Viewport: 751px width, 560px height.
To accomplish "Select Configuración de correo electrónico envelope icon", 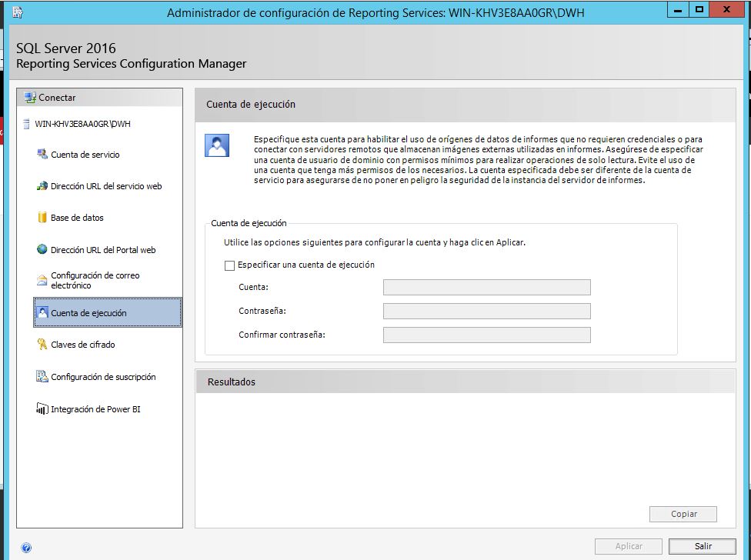I will click(x=42, y=279).
